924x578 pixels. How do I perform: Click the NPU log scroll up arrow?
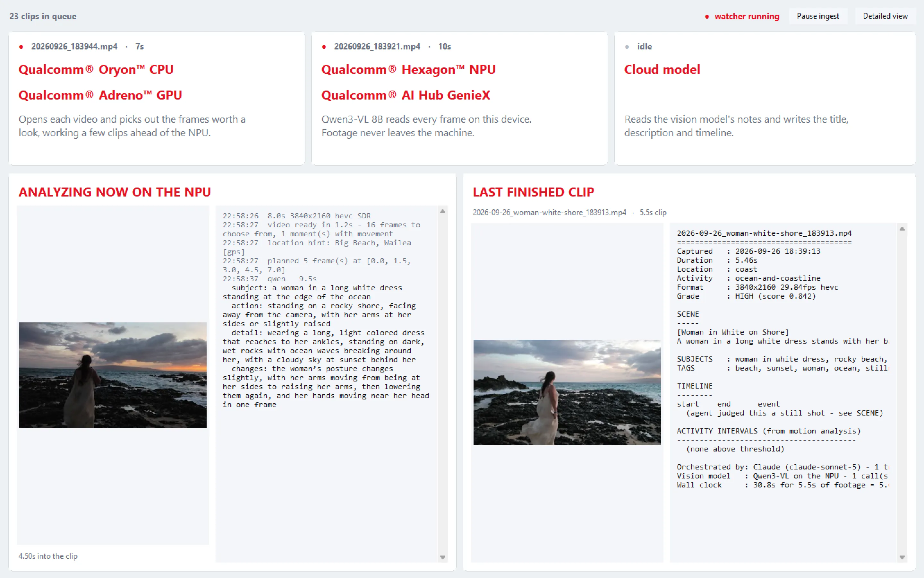(x=442, y=211)
